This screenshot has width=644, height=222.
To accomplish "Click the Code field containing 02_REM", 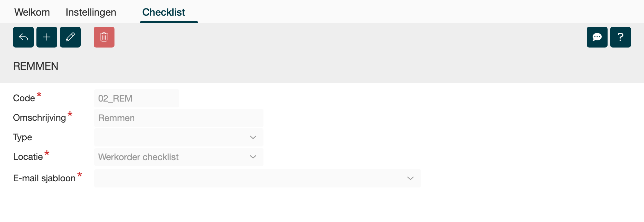I will pos(136,98).
